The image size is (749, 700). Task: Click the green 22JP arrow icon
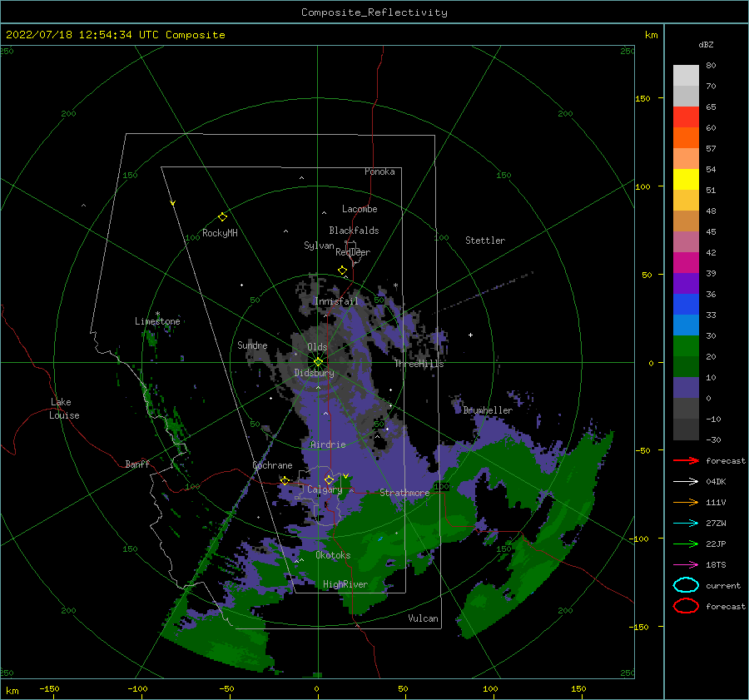coord(686,544)
